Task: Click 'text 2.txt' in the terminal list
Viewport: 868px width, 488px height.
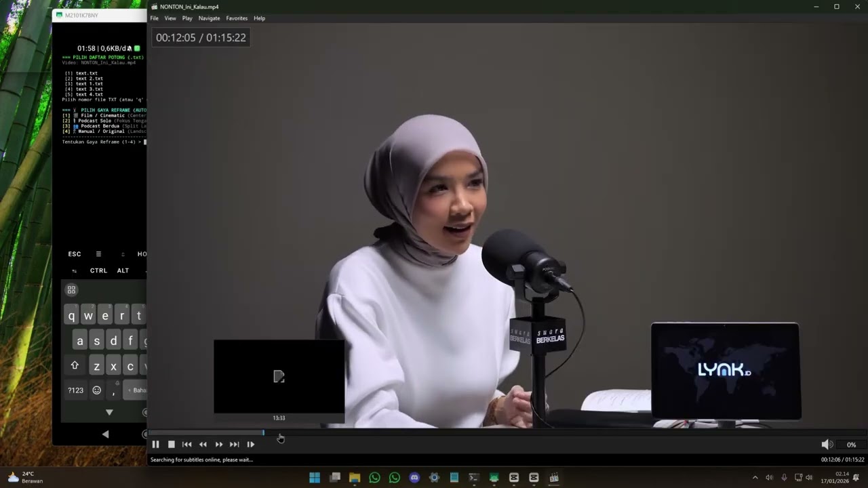Action: (89, 79)
